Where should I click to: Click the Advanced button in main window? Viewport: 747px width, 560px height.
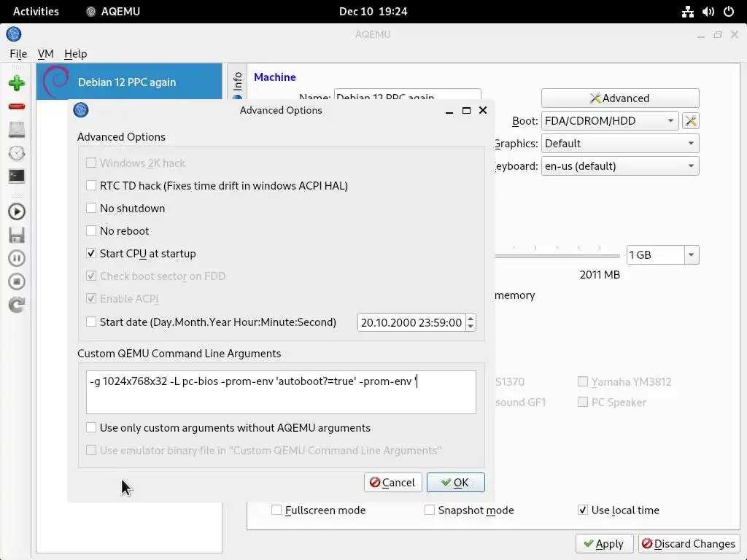click(620, 98)
